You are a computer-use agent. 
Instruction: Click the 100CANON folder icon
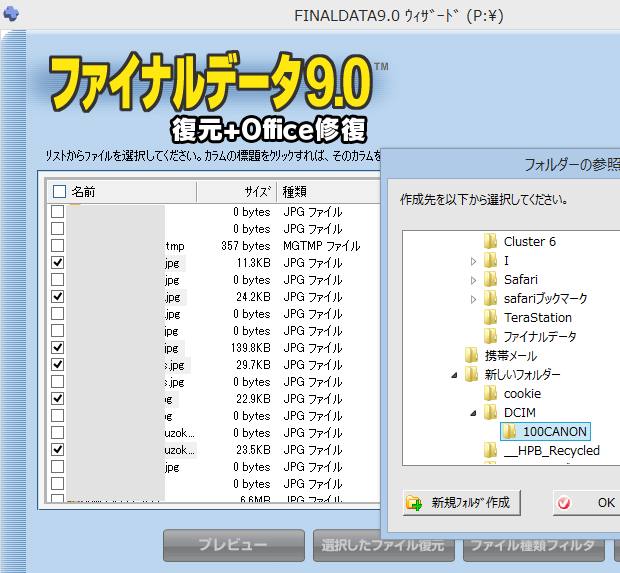509,431
